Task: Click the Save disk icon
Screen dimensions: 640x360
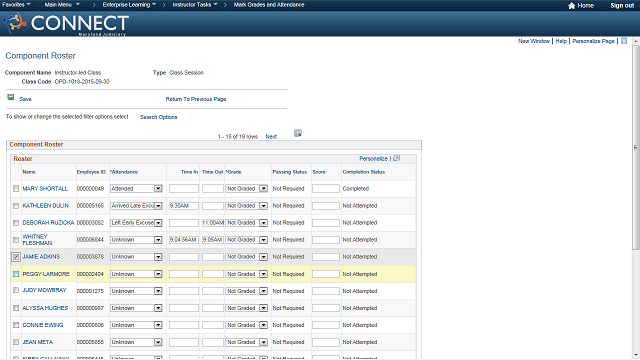Action: [x=11, y=97]
